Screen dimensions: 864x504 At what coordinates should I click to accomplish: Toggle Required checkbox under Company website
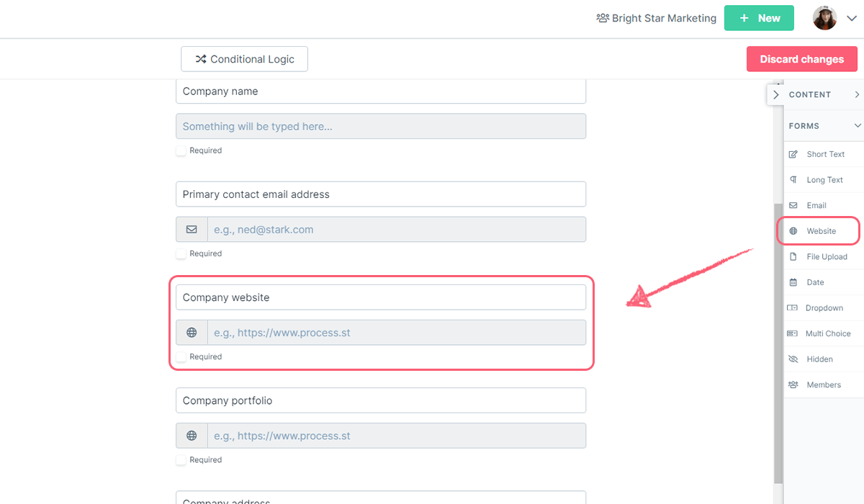pos(181,356)
